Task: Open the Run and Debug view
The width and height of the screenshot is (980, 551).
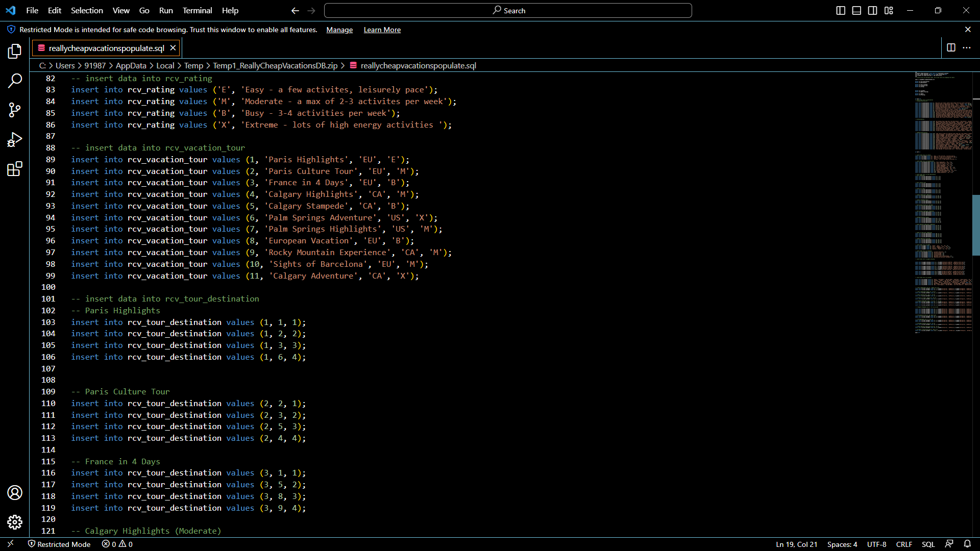Action: click(15, 139)
